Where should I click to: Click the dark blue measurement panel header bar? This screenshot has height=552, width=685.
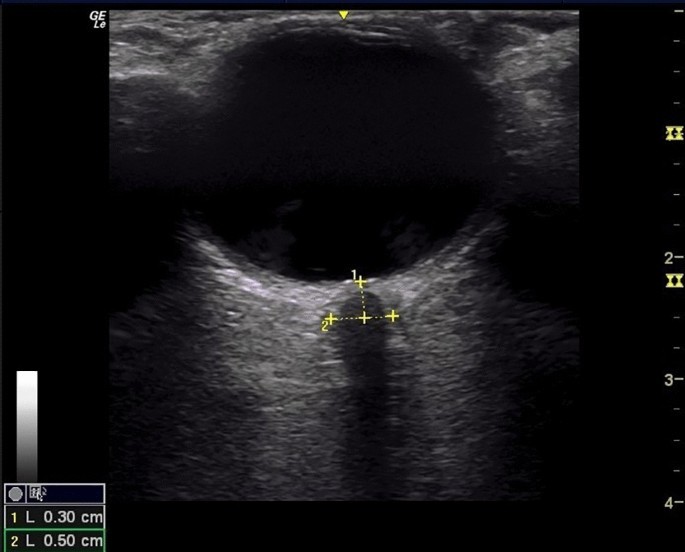[55, 494]
